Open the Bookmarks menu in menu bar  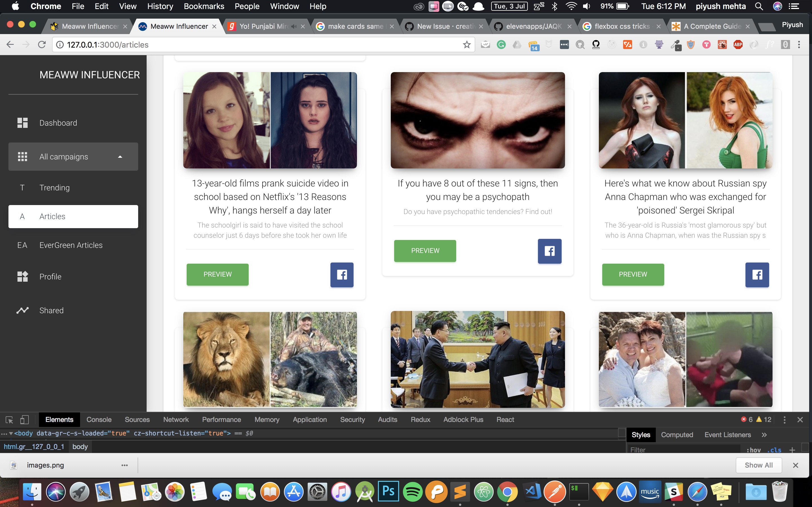(204, 6)
